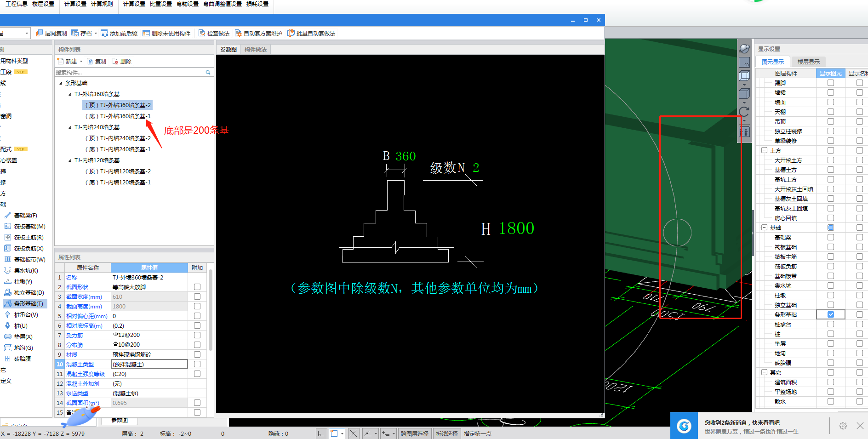This screenshot has height=439, width=868.
Task: Select the 垫层(X) cushion layer icon
Action: (8, 336)
